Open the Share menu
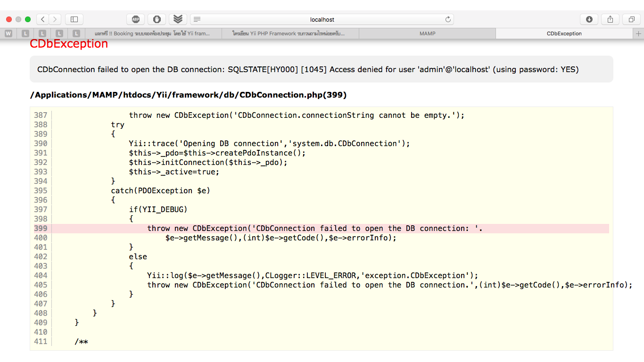The height and width of the screenshot is (362, 644). pos(610,19)
